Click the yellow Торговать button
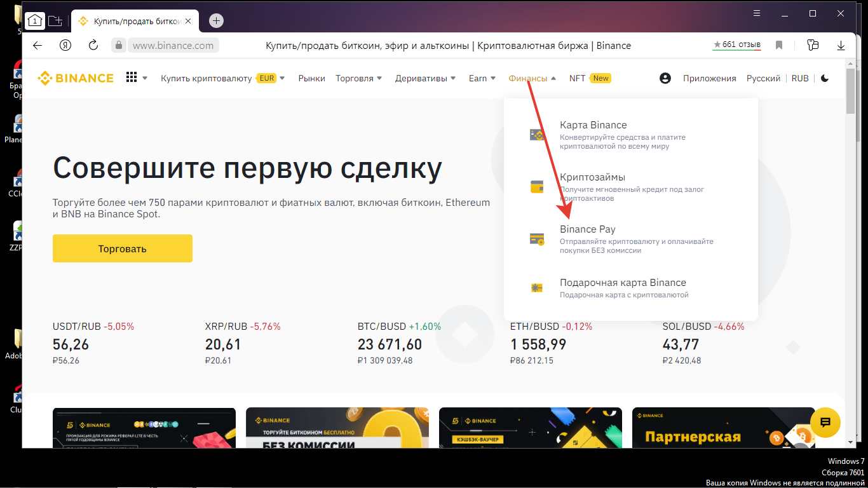 click(x=123, y=248)
